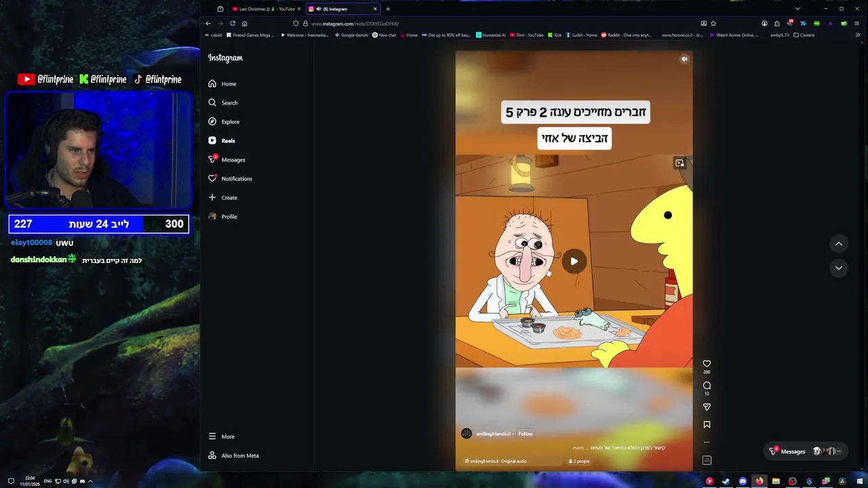Show more bookmarks with the chevron
This screenshot has width=868, height=488.
[859, 35]
